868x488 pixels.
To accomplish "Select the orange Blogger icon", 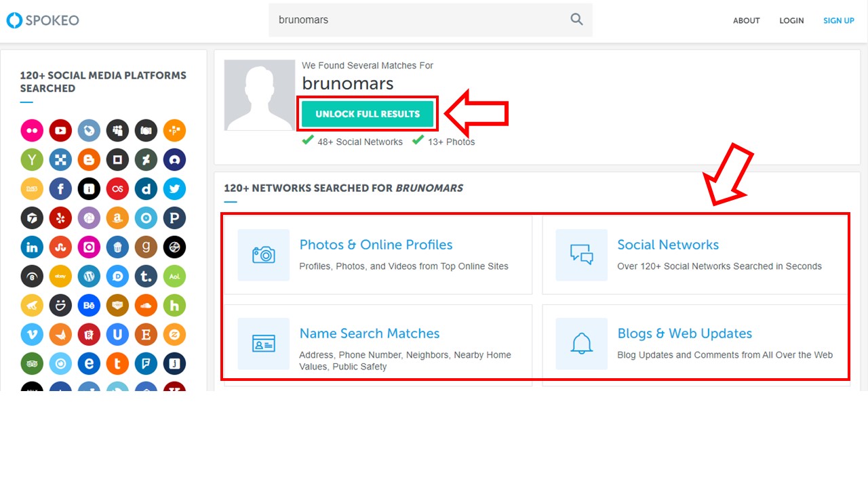I will [89, 160].
